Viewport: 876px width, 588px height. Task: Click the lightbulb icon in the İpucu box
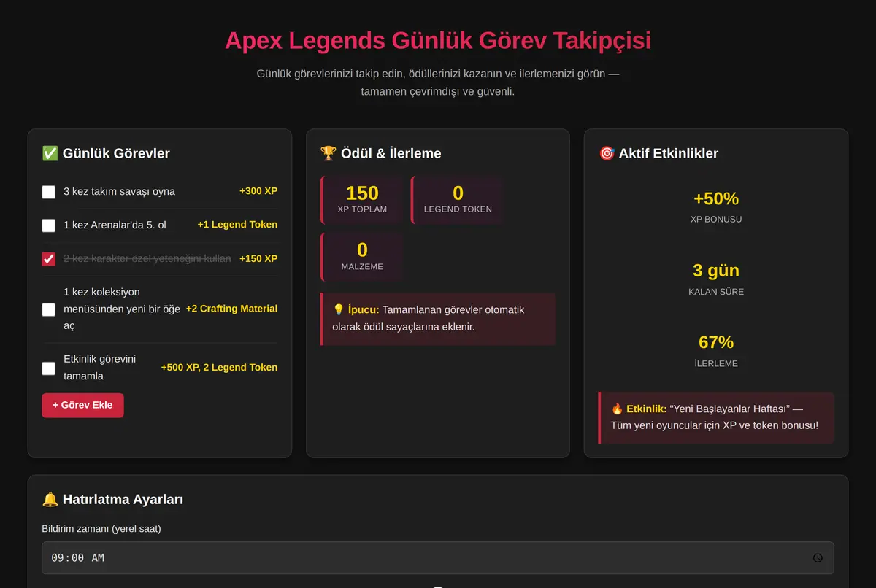point(339,310)
